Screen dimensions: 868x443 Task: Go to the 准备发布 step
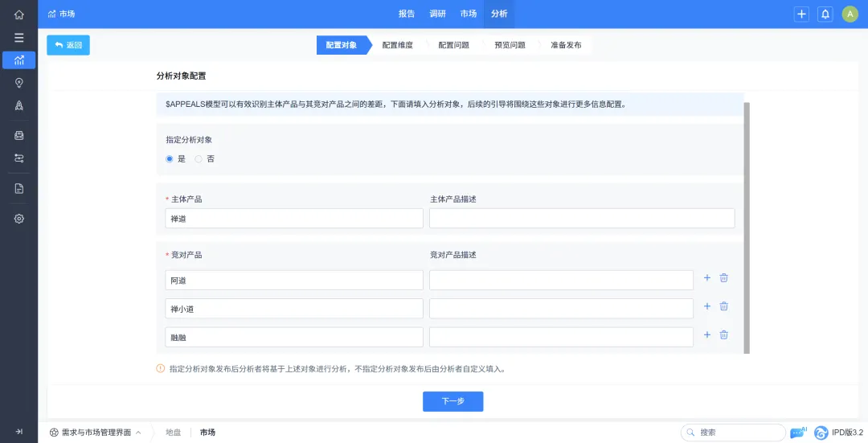coord(566,45)
